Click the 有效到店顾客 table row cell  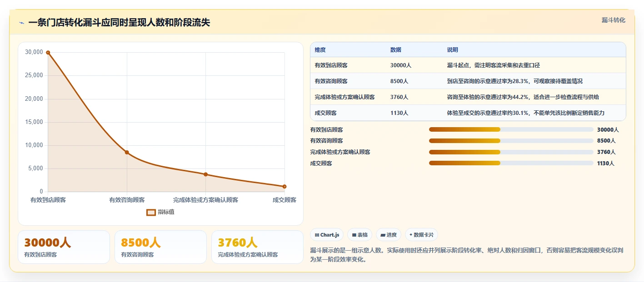pos(348,65)
